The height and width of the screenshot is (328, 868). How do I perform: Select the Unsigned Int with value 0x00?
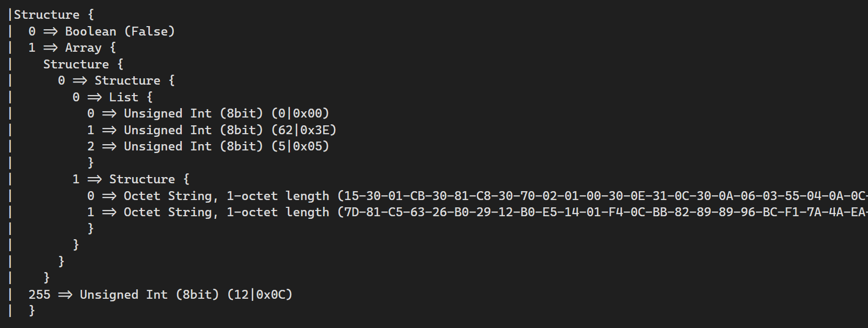point(208,113)
